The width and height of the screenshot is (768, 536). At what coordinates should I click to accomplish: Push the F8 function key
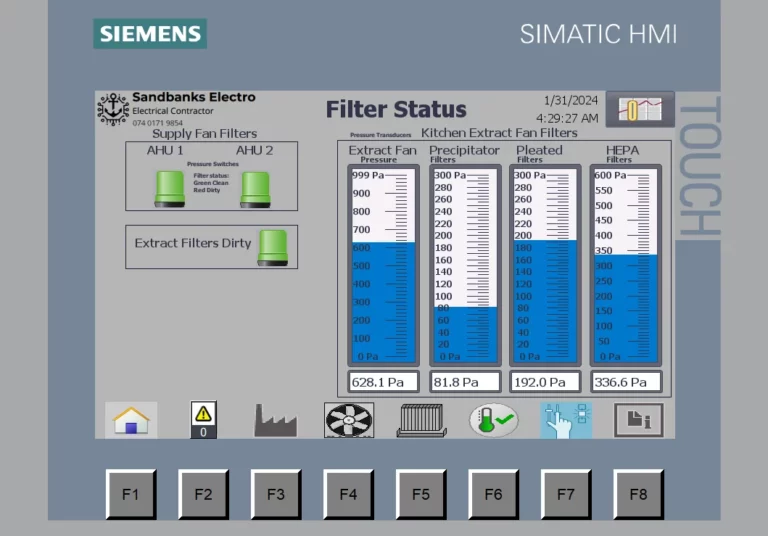click(638, 494)
